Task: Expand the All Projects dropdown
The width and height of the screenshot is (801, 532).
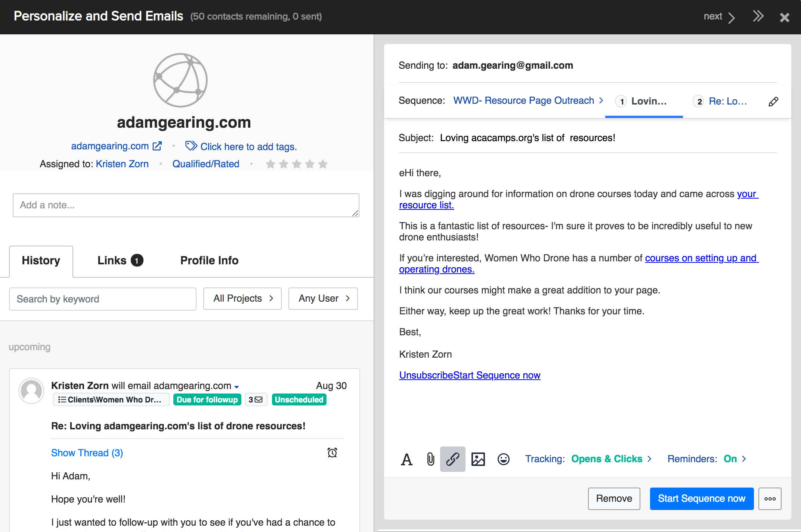Action: tap(242, 298)
